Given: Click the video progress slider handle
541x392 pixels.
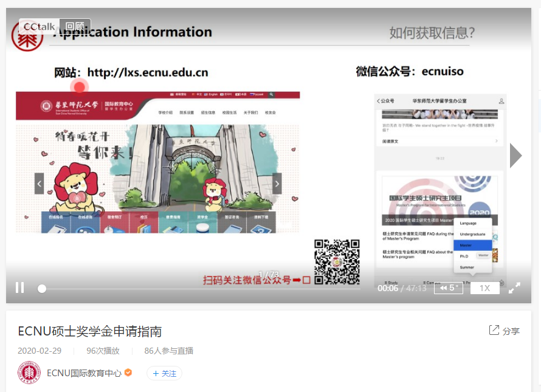Looking at the screenshot, I should 42,289.
